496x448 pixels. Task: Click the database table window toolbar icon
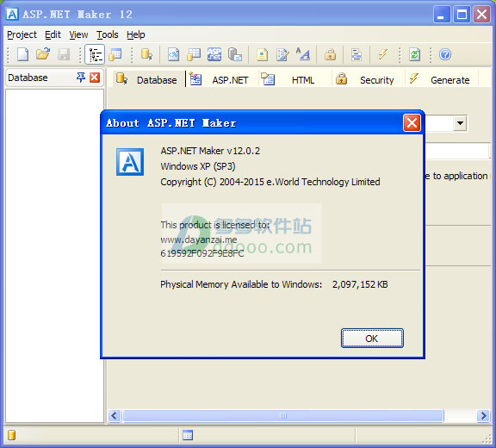pos(115,54)
